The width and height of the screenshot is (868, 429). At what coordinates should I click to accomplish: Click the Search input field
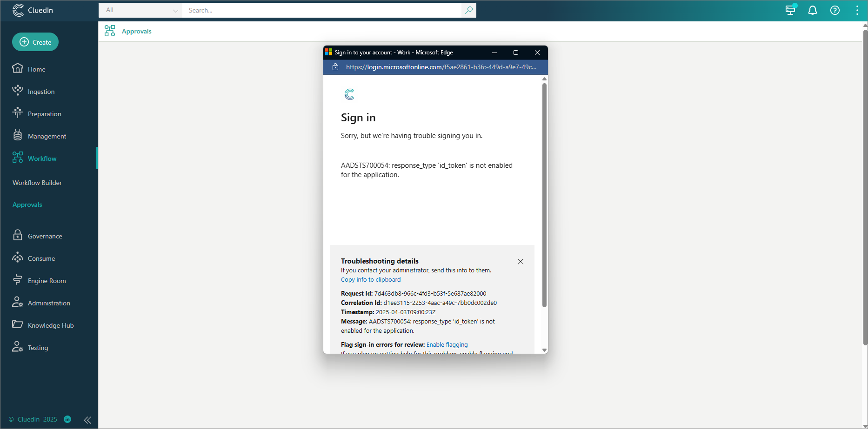pos(323,10)
